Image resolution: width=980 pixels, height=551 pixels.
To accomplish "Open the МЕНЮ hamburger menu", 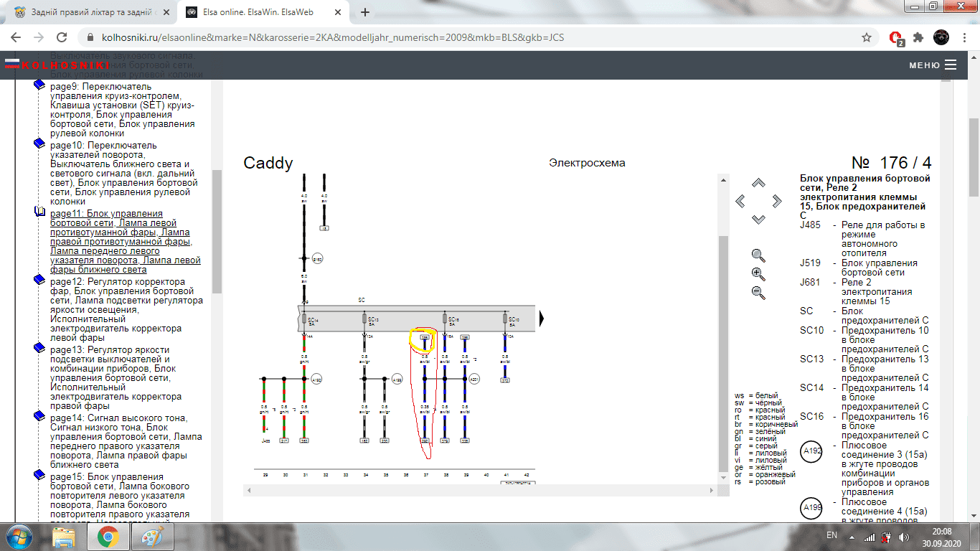I will click(x=933, y=65).
